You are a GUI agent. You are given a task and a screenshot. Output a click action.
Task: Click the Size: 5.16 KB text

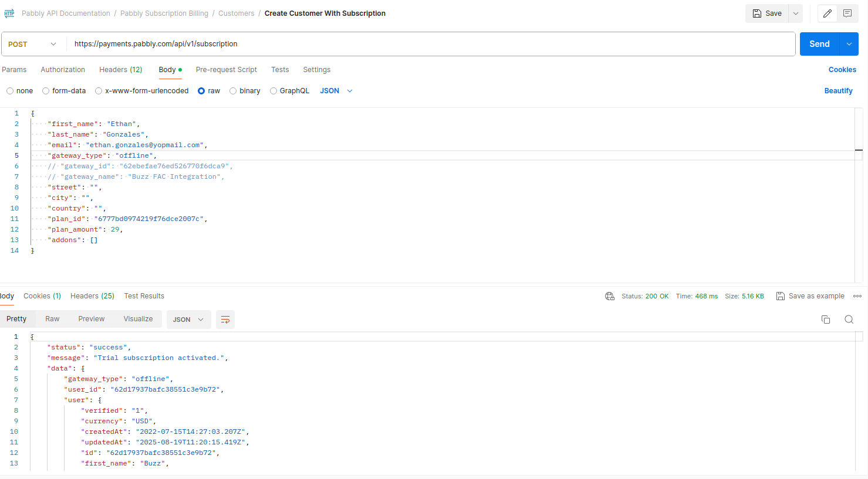(x=744, y=296)
